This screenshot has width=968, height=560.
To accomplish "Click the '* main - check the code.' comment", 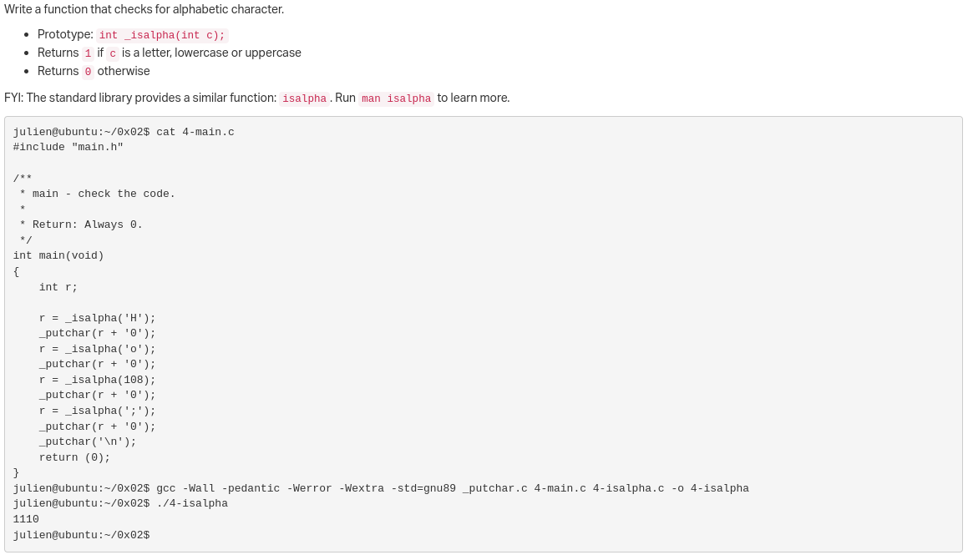I will click(97, 194).
